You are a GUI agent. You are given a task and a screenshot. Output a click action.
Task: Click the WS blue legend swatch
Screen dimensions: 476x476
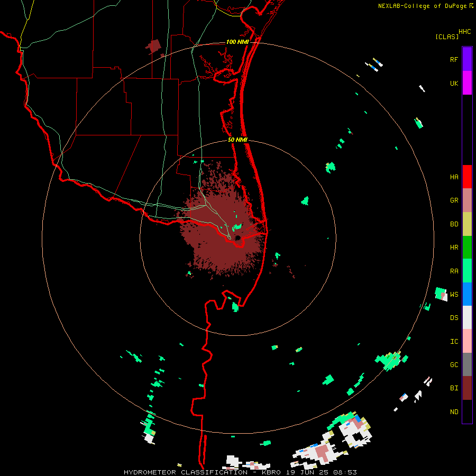point(467,294)
